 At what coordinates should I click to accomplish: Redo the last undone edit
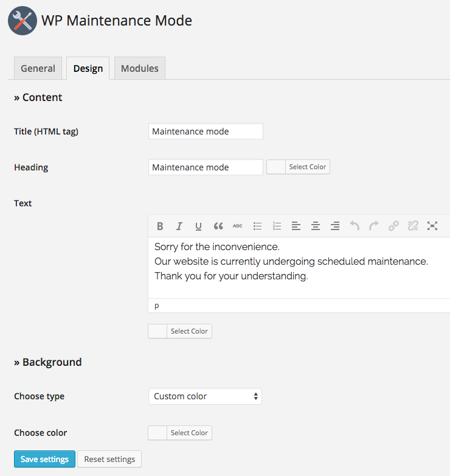click(x=374, y=226)
